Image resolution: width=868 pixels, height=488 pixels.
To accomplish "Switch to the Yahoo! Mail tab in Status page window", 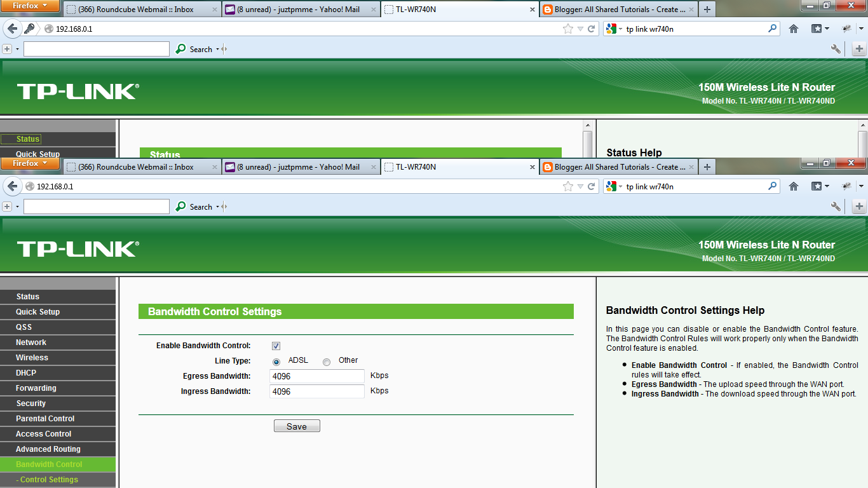I will click(301, 10).
